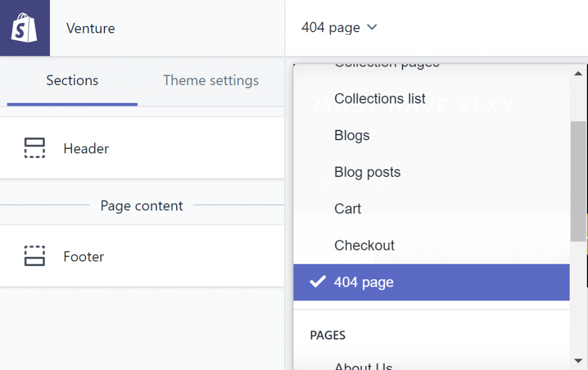The height and width of the screenshot is (370, 588).
Task: Open the Footer section settings
Action: (x=84, y=256)
